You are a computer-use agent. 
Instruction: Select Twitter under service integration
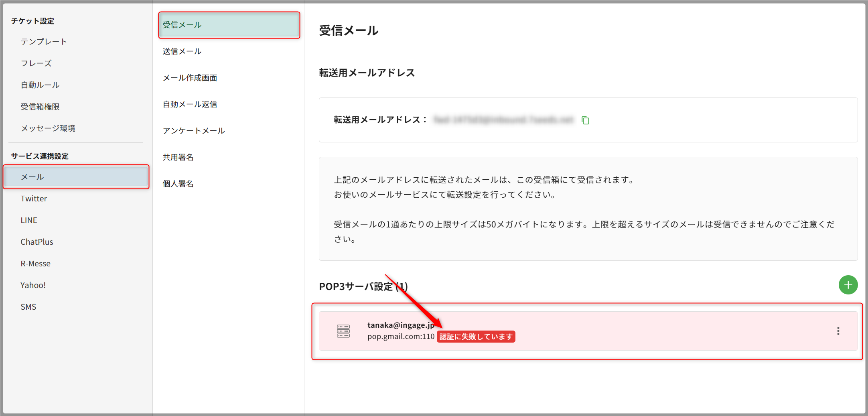click(x=34, y=199)
